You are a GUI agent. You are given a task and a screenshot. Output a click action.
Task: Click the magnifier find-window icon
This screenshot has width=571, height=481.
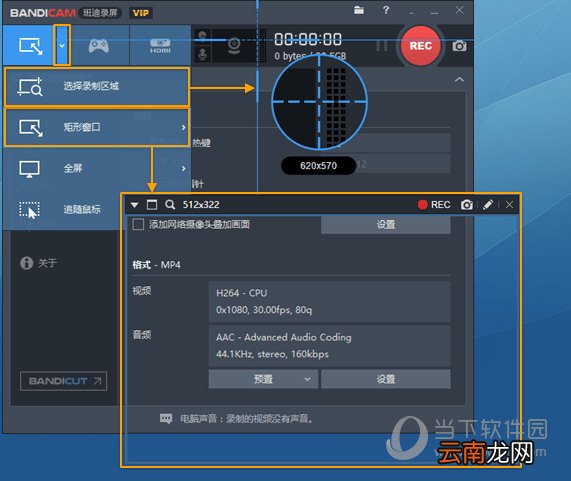click(x=170, y=205)
